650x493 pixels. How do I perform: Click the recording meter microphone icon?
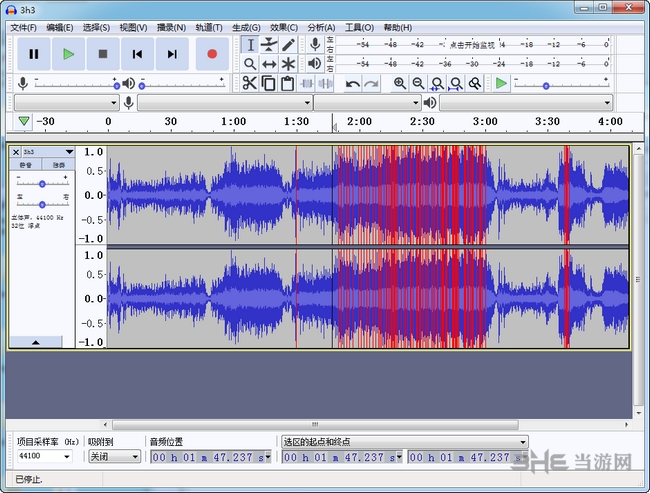pyautogui.click(x=315, y=44)
